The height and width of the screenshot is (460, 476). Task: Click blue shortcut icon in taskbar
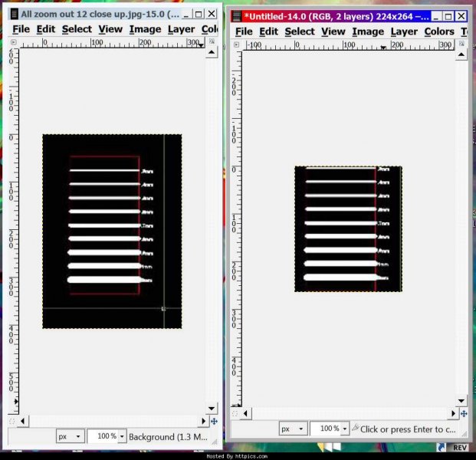[441, 448]
